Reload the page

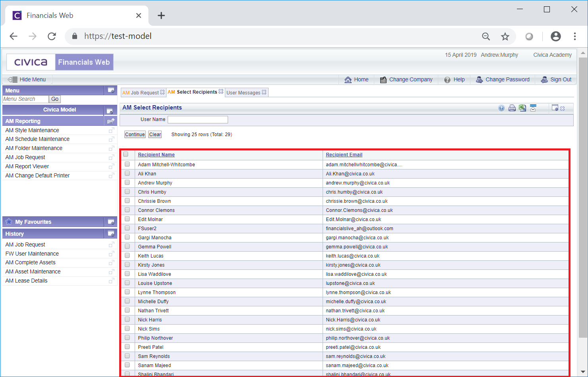(x=52, y=37)
